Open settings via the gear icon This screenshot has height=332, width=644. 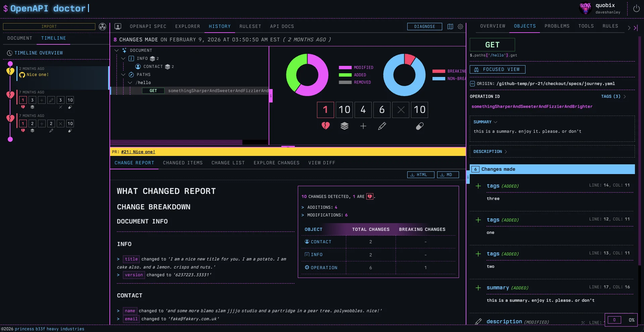coord(460,27)
